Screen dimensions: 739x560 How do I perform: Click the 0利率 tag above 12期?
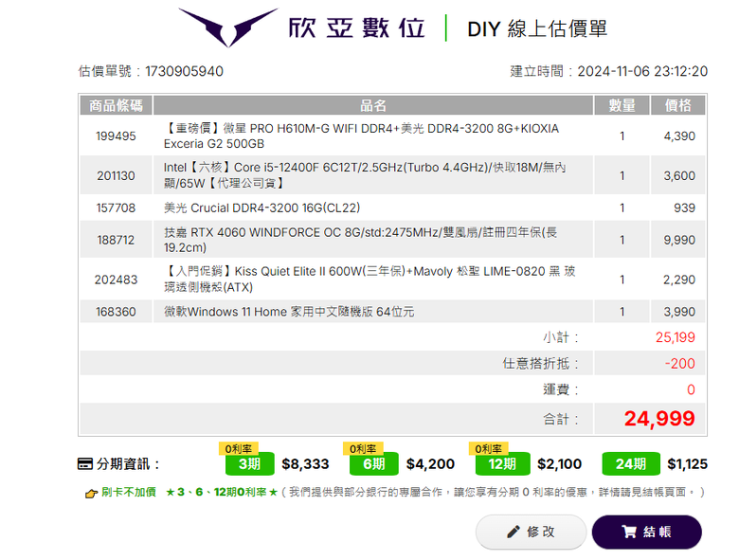[488, 448]
